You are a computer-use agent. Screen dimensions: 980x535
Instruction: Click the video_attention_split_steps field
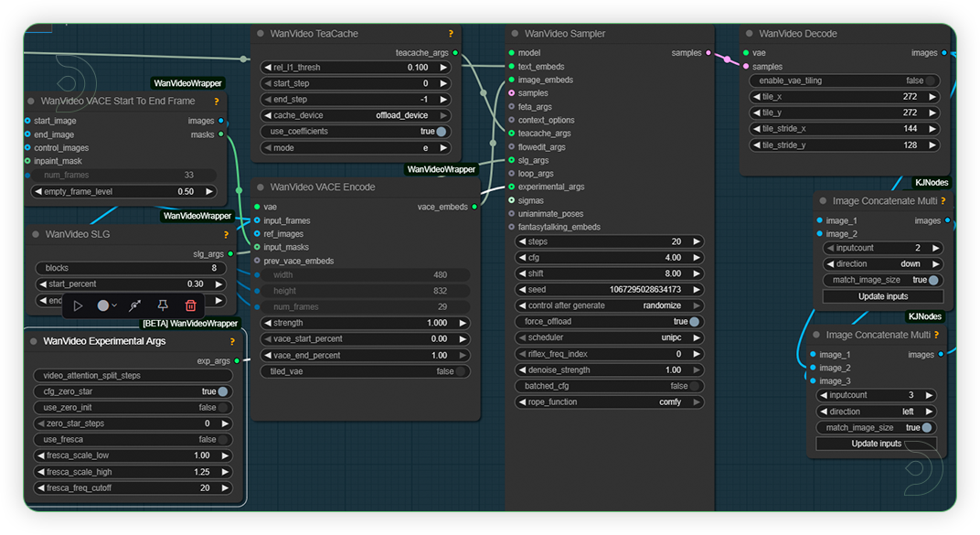133,376
